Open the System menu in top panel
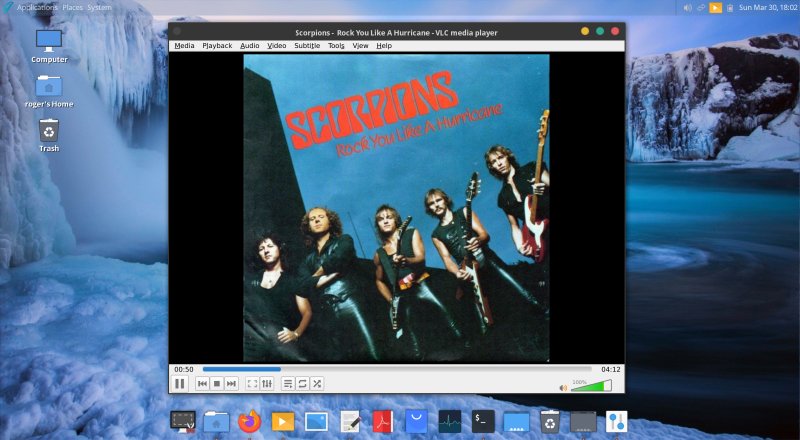This screenshot has height=440, width=800. click(99, 8)
